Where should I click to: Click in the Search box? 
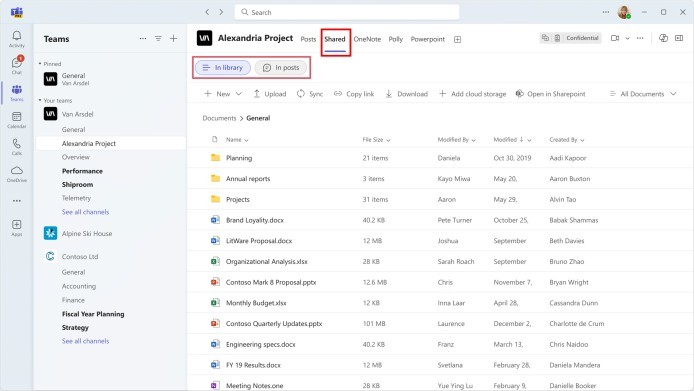click(x=347, y=12)
